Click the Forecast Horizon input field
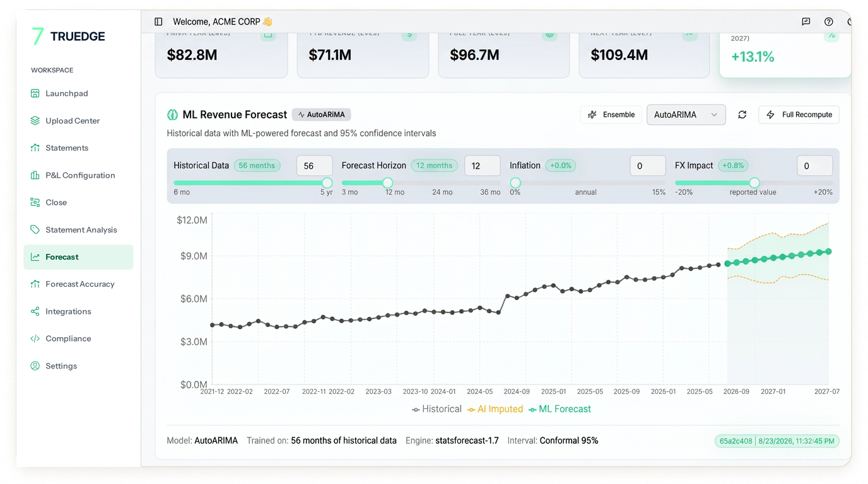This screenshot has width=868, height=484. pos(483,166)
